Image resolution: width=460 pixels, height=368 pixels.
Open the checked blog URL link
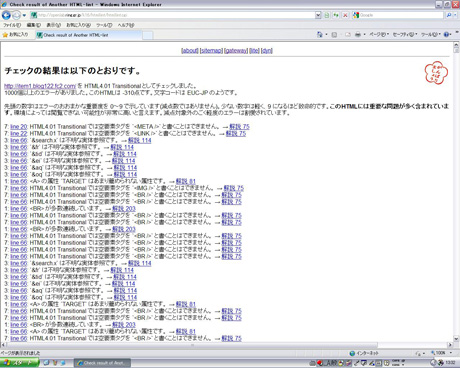[x=40, y=86]
